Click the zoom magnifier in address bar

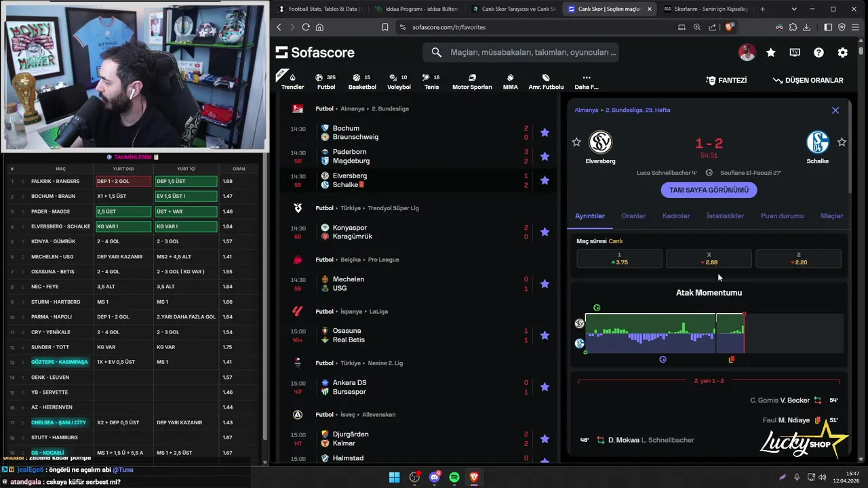coord(697,27)
